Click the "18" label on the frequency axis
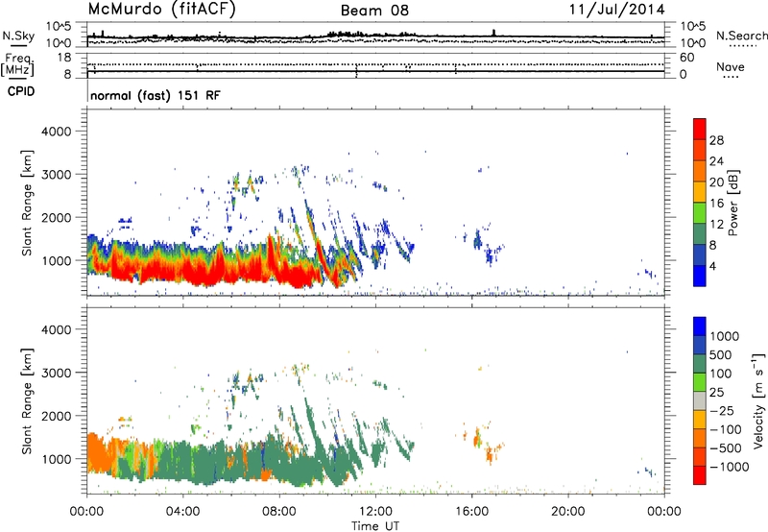 tap(64, 58)
